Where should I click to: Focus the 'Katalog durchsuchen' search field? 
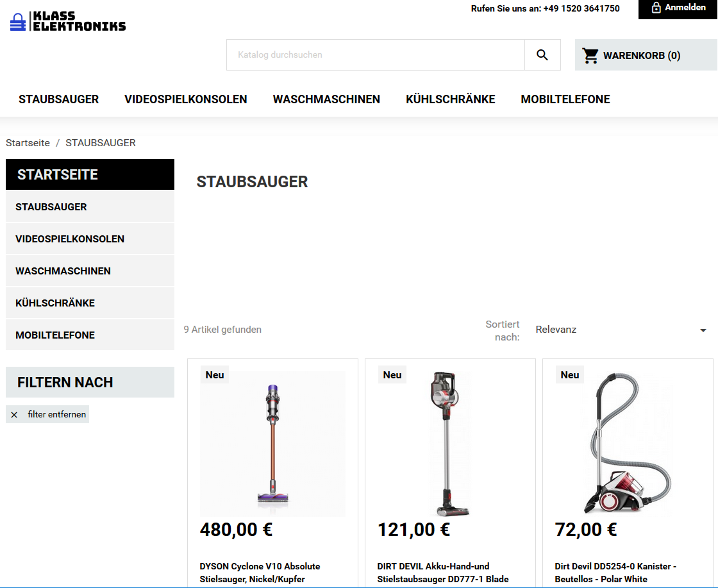point(376,55)
